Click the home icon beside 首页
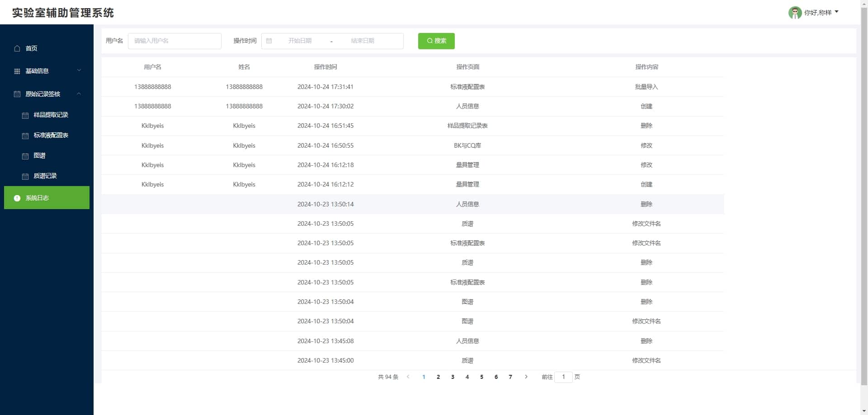 17,48
